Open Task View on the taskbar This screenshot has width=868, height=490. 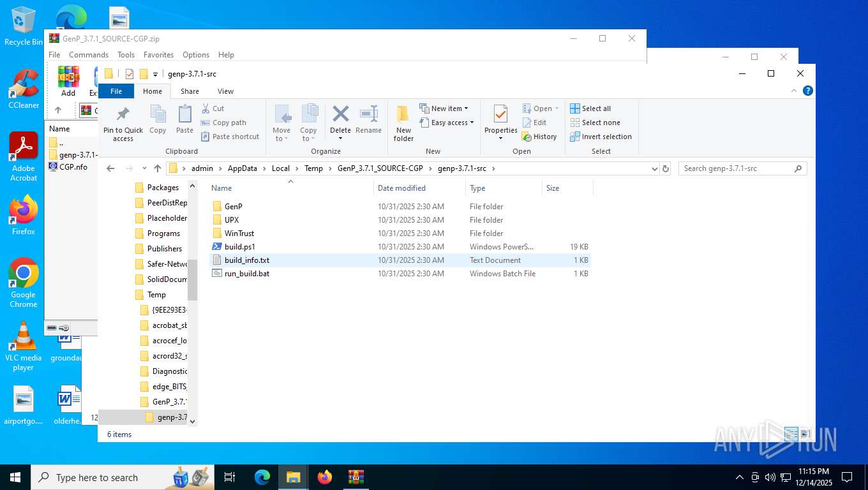point(230,477)
